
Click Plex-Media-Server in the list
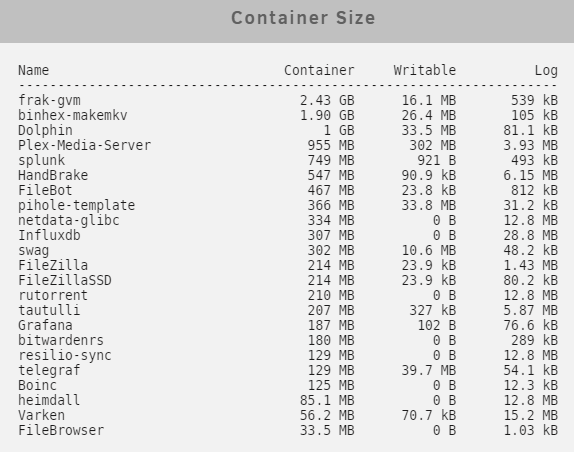pos(85,145)
